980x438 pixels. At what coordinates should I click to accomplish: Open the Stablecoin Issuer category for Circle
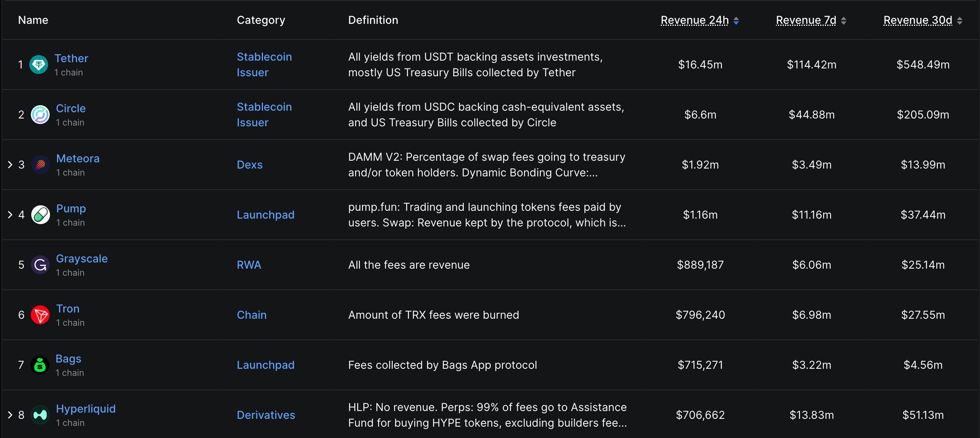(x=264, y=115)
